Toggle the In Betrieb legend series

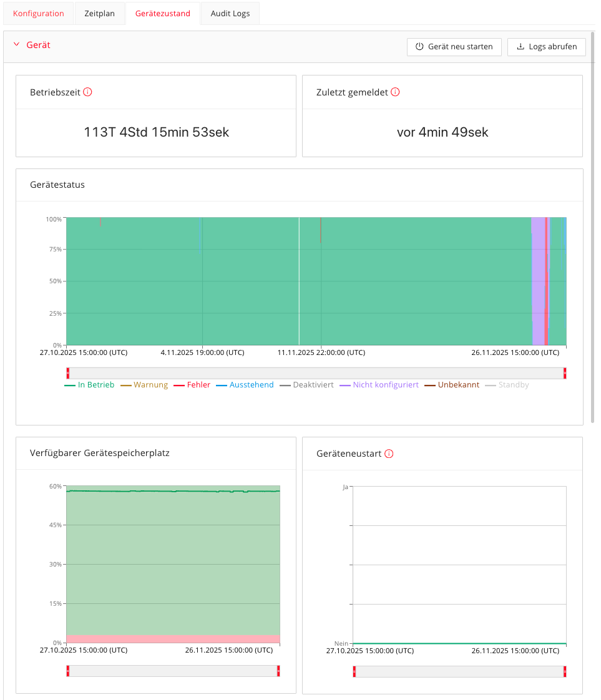[x=89, y=385]
